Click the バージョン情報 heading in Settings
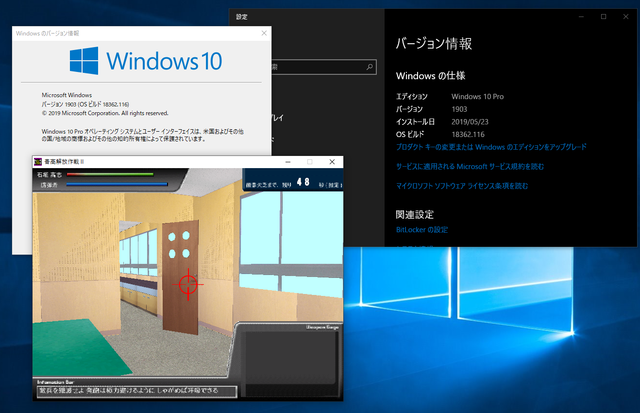 [434, 44]
